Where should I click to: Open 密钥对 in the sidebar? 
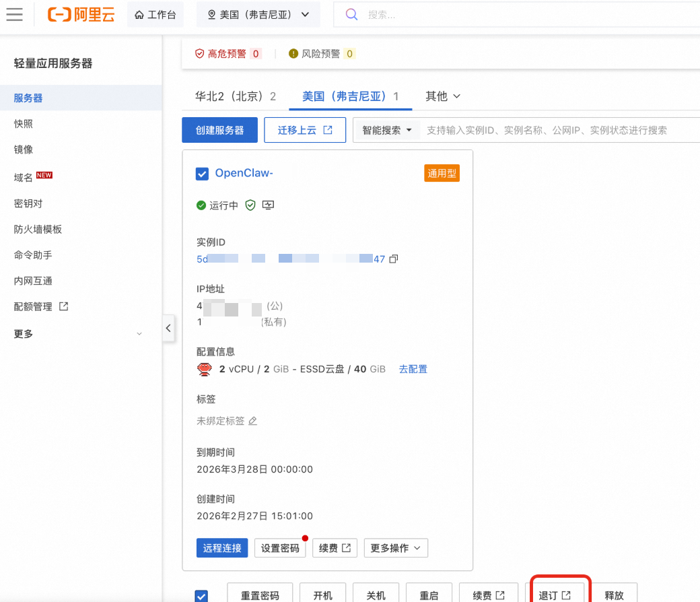(28, 203)
